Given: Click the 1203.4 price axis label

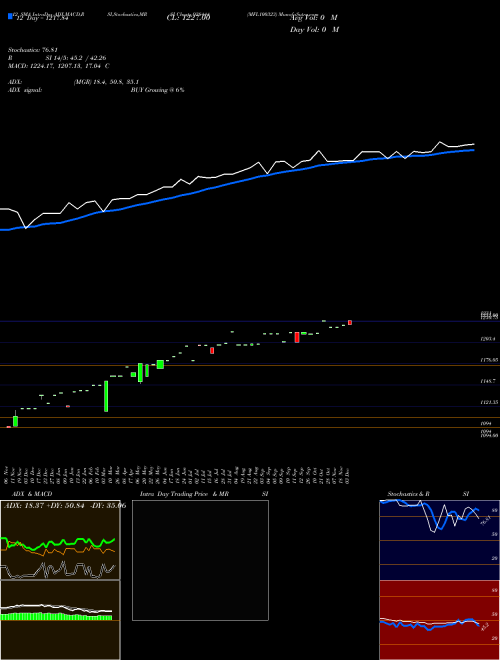Looking at the screenshot, I should coord(488,339).
